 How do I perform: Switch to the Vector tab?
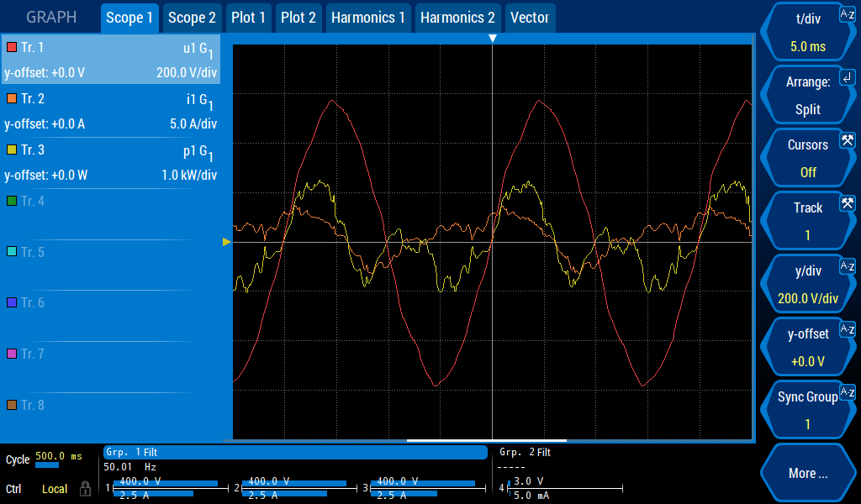[530, 18]
